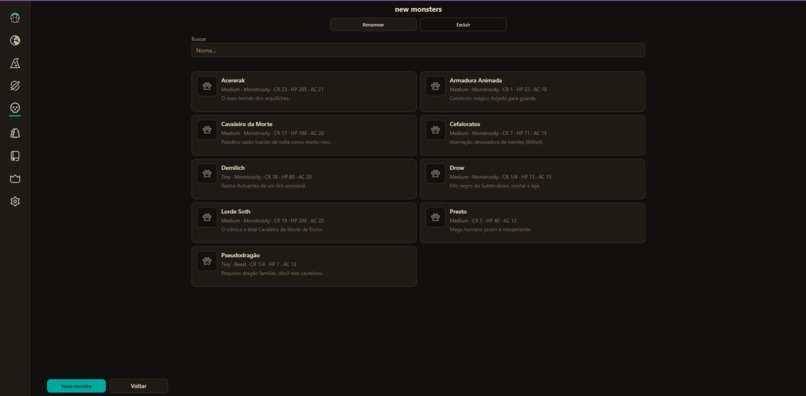Viewport: 806px width, 396px height.
Task: Open the wizard hat section
Action: click(x=15, y=63)
